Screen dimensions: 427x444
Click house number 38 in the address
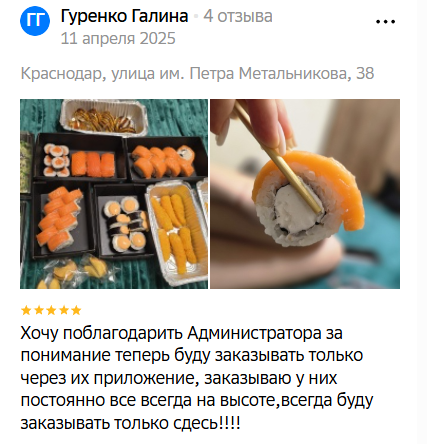click(x=365, y=73)
